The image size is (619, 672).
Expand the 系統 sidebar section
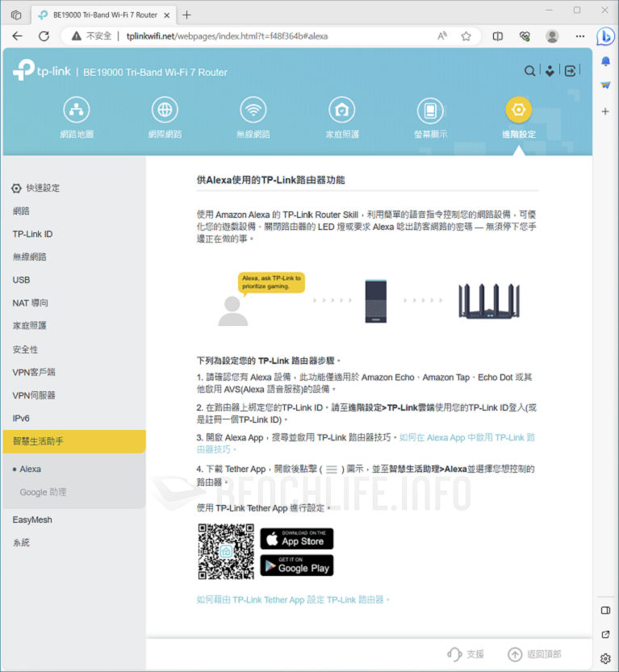click(x=21, y=543)
